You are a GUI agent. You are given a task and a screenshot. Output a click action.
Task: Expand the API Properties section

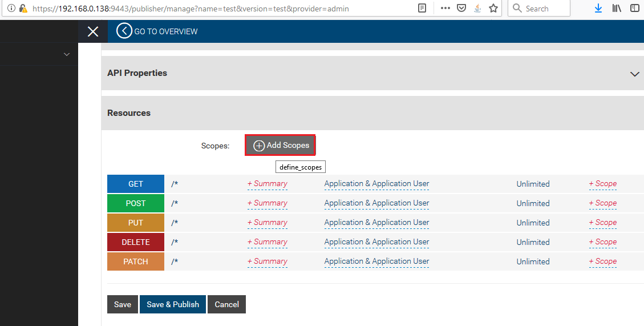(634, 74)
